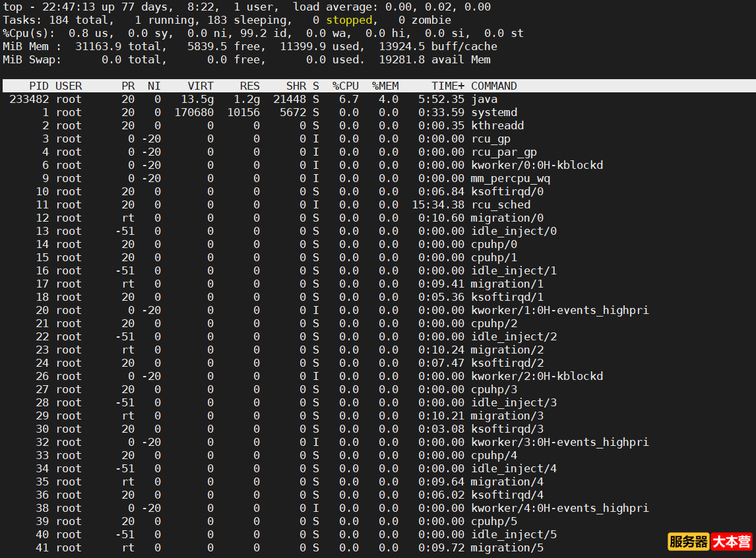Click the idle_inject/5 command name
The width and height of the screenshot is (756, 558).
coord(514,535)
